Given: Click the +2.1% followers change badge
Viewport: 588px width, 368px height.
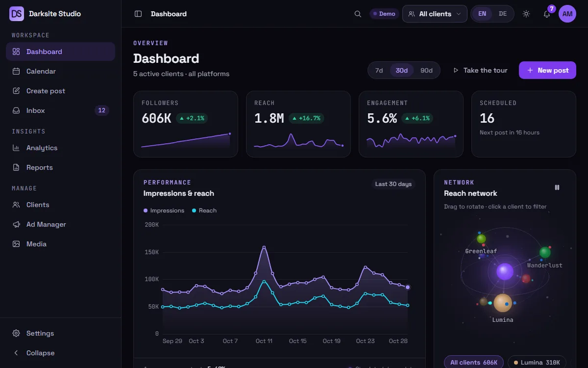Looking at the screenshot, I should point(192,118).
